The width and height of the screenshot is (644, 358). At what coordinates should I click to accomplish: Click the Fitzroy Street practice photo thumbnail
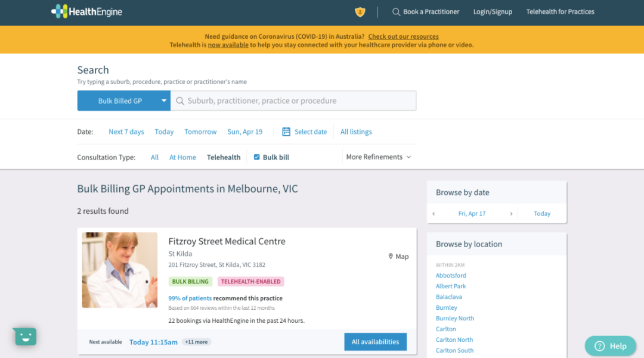[x=119, y=270]
